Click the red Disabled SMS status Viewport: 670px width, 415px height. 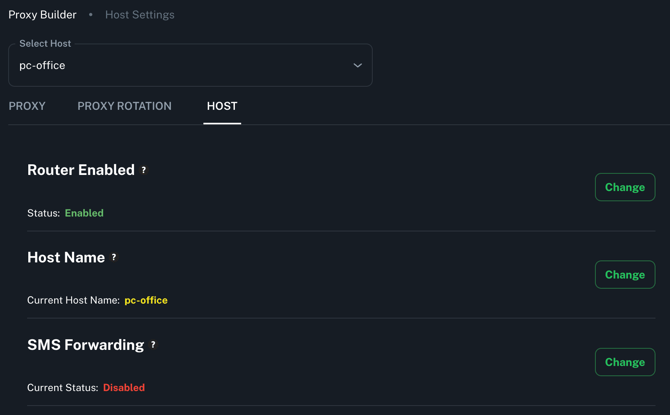tap(124, 388)
